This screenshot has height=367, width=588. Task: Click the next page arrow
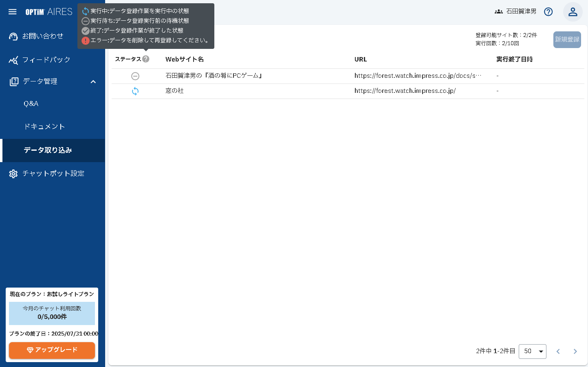click(x=575, y=351)
